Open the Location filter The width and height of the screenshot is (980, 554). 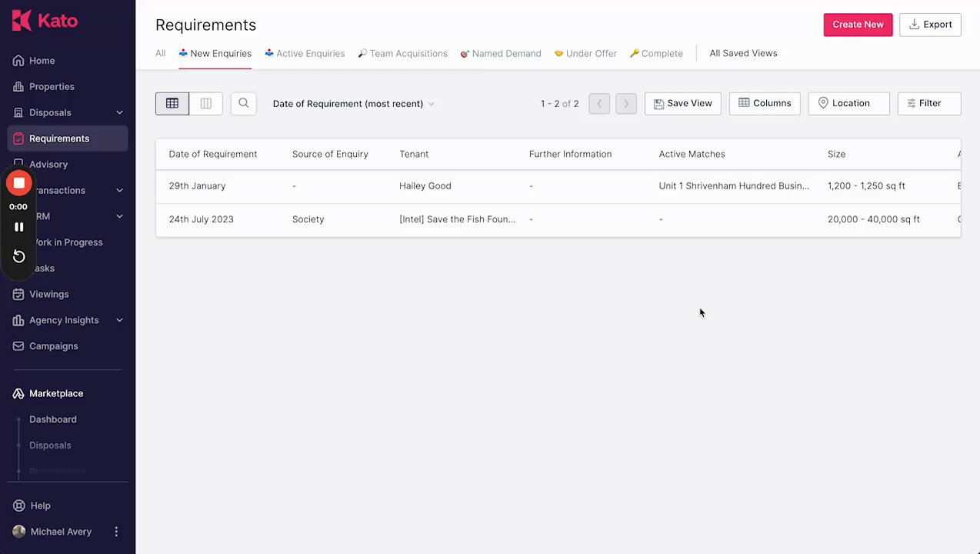click(x=848, y=103)
